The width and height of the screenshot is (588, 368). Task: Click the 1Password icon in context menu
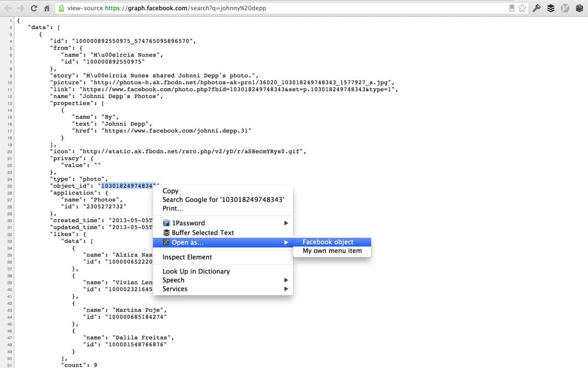[x=166, y=223]
